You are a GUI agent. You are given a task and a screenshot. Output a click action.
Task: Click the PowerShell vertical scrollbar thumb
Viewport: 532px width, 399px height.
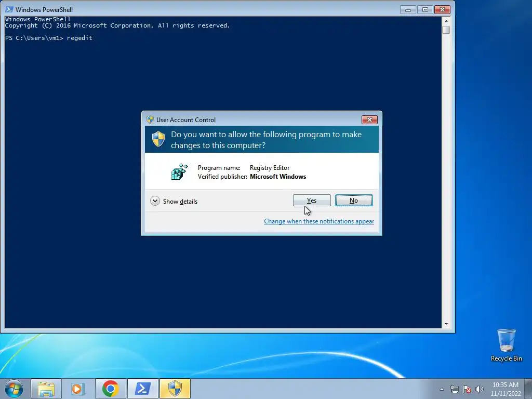tap(446, 30)
